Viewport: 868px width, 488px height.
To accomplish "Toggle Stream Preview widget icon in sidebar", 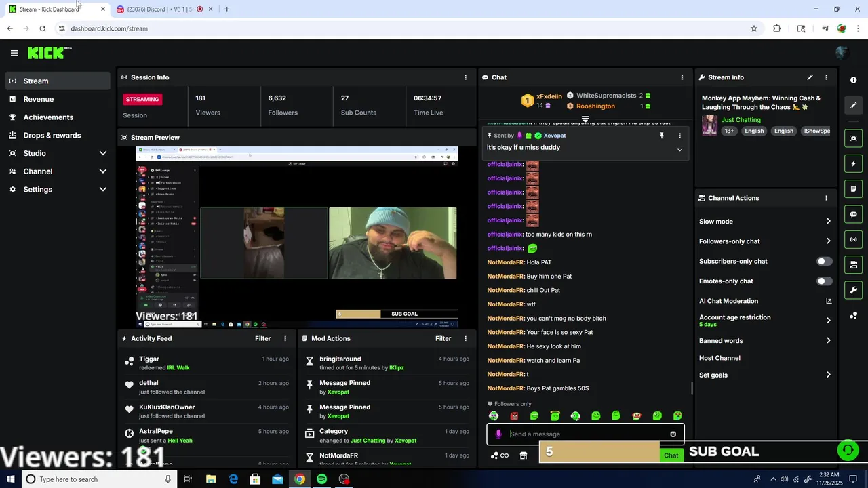I will click(x=853, y=138).
